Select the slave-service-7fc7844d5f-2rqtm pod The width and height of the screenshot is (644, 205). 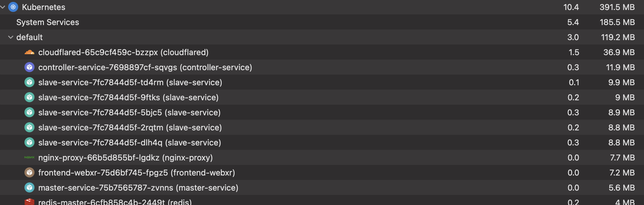130,128
